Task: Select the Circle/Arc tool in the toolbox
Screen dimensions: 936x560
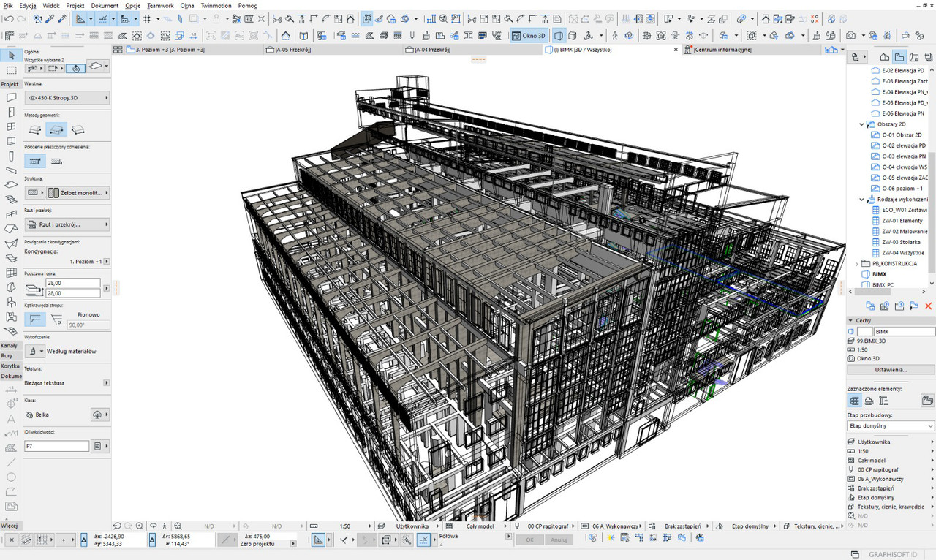Action: coord(11,477)
